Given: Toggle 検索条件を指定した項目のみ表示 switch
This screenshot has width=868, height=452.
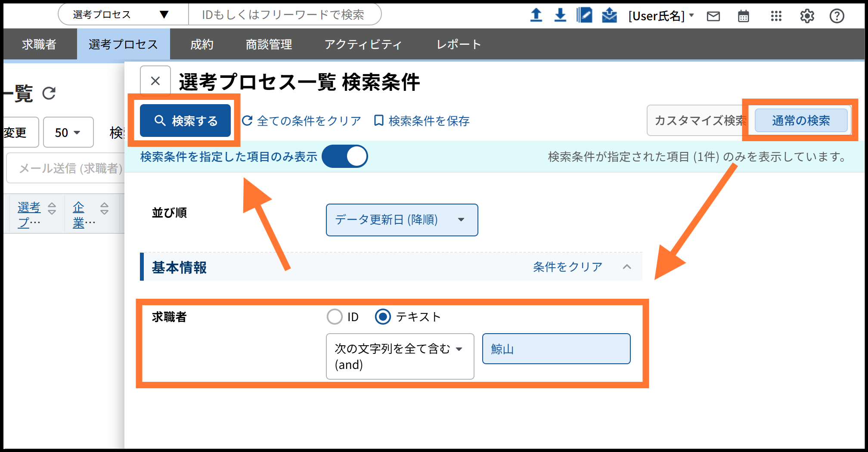Looking at the screenshot, I should (x=345, y=156).
